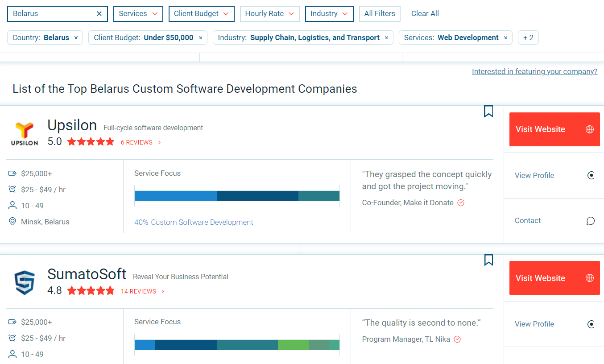
Task: Click Upsilon's light blue service focus segment
Action: (176, 196)
